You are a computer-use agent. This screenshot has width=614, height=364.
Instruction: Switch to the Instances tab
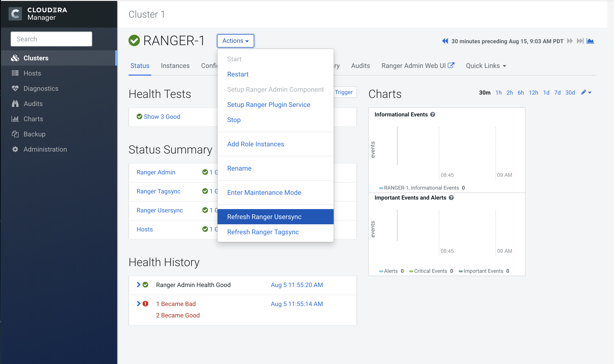click(175, 66)
